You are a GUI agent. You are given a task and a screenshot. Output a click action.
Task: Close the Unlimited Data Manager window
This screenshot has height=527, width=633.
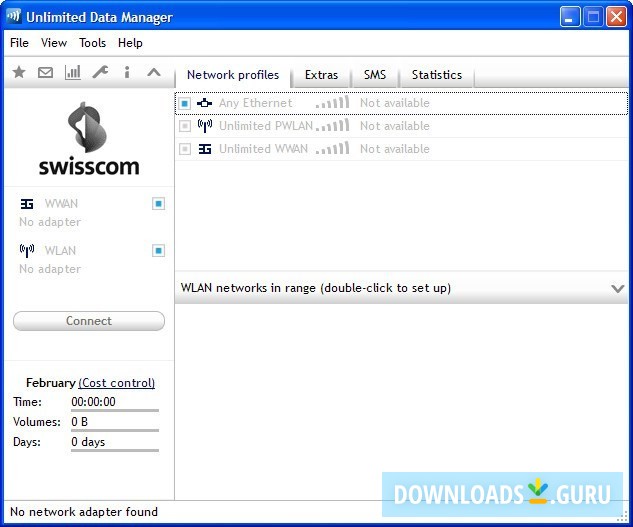coord(616,17)
